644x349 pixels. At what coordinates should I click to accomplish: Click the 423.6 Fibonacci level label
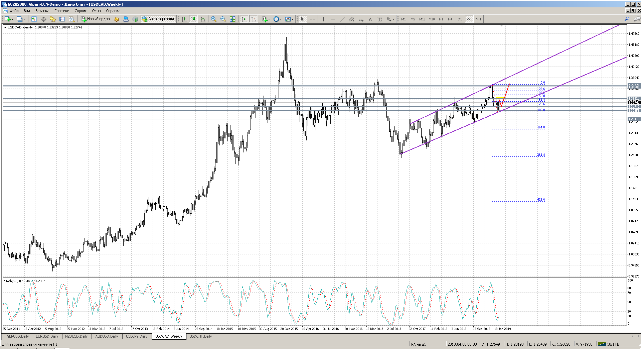[541, 200]
